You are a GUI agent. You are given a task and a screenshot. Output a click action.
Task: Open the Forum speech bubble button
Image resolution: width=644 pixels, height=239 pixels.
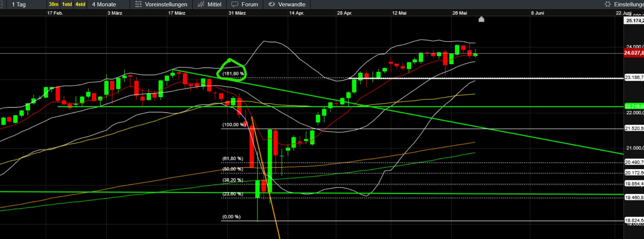click(x=245, y=4)
